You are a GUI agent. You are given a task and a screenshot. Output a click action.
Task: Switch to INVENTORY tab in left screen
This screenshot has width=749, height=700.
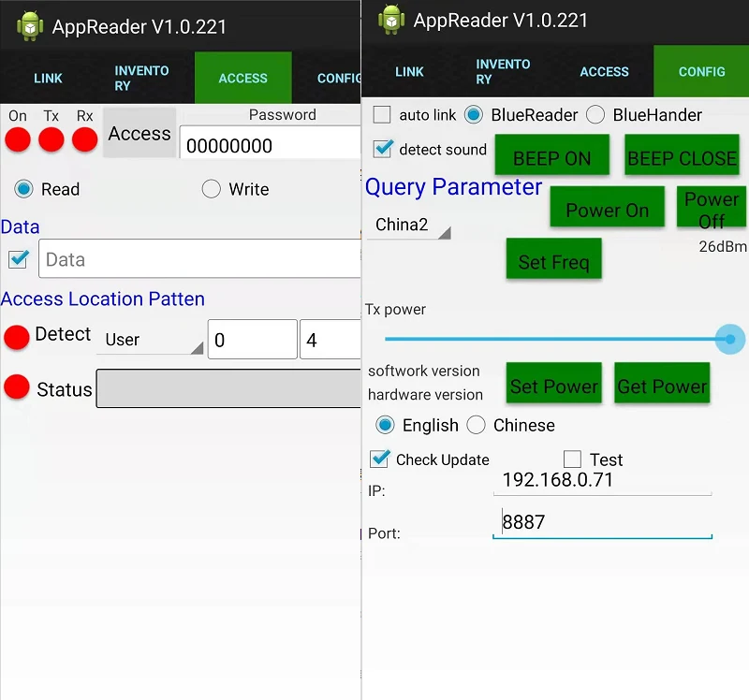[x=146, y=78]
